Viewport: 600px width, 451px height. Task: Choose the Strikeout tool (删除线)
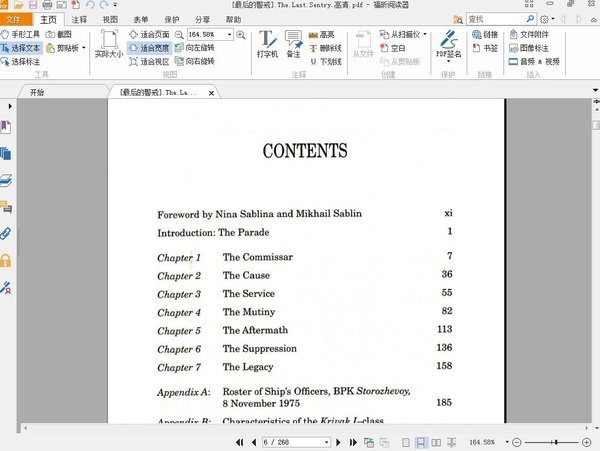[x=325, y=48]
